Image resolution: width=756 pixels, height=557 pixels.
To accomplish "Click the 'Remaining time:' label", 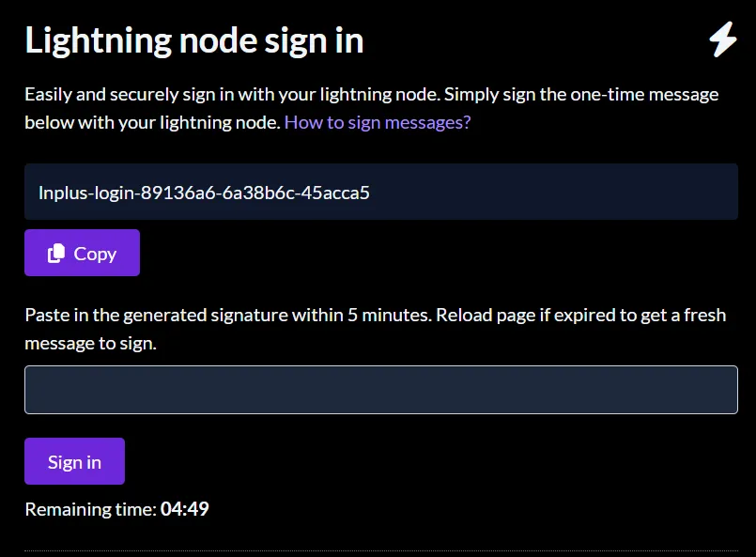I will tap(91, 509).
